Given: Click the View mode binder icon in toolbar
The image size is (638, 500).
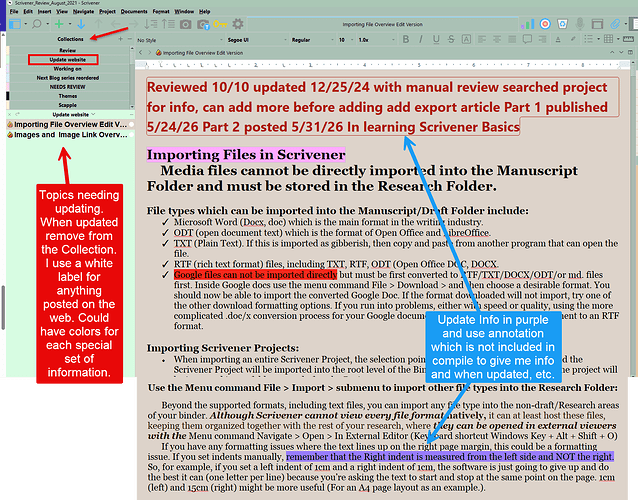Looking at the screenshot, I should click(x=15, y=24).
